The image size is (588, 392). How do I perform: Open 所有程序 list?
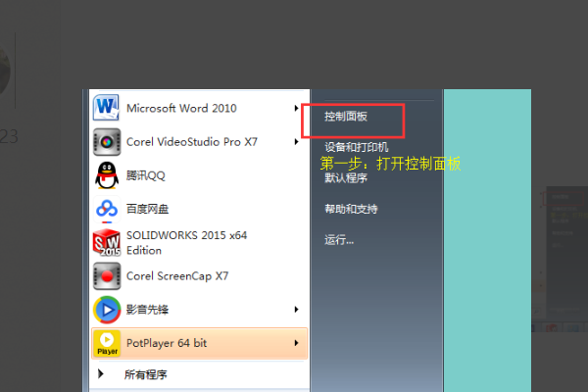click(145, 374)
